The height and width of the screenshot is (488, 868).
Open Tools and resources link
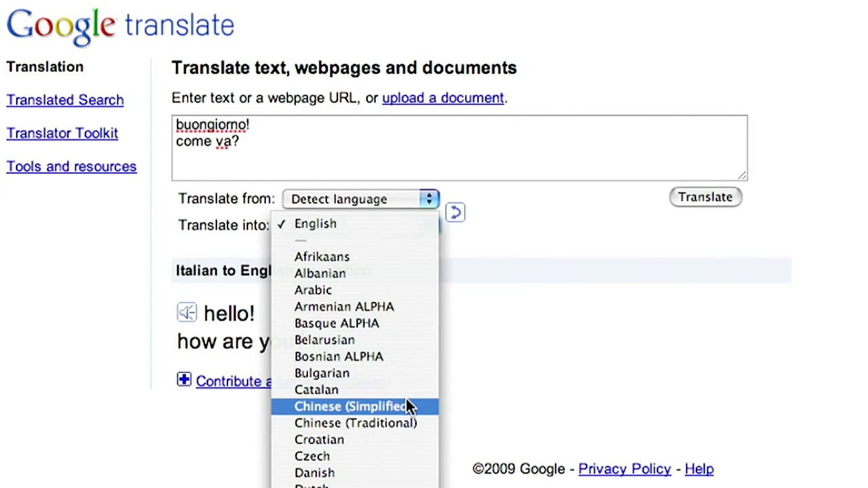click(71, 167)
